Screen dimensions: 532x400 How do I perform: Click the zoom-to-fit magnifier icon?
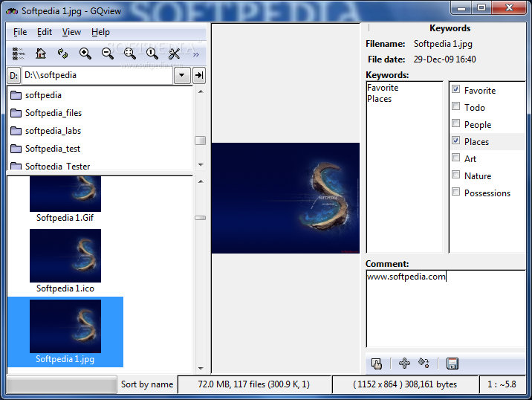(x=130, y=54)
